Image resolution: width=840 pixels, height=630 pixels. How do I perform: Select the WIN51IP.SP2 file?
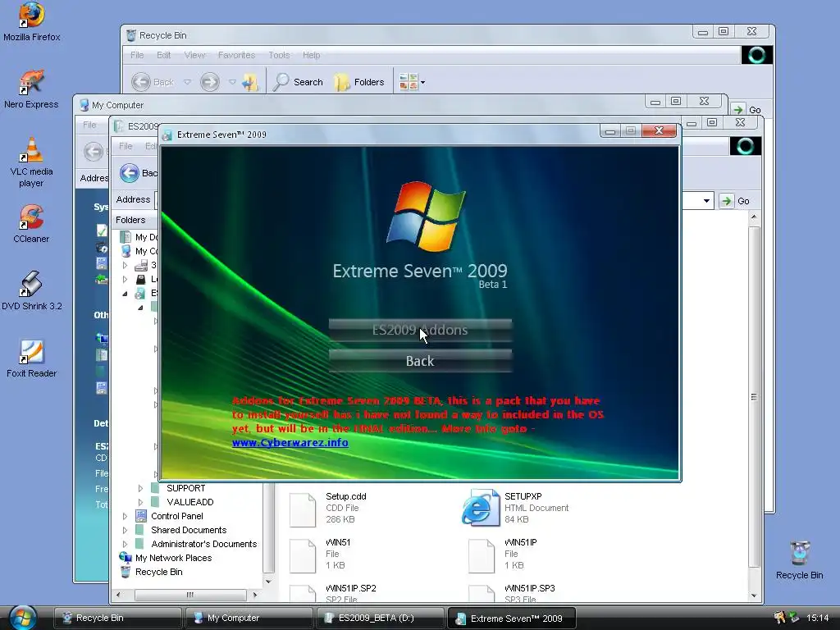pyautogui.click(x=333, y=594)
